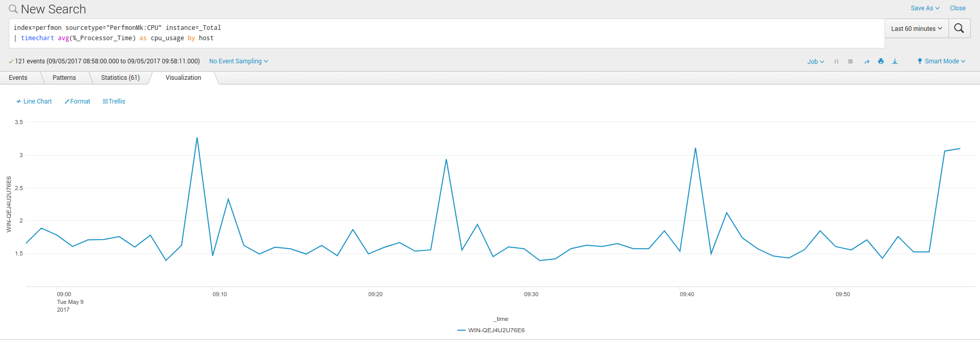Open the Save As menu
The image size is (980, 340).
pos(925,8)
